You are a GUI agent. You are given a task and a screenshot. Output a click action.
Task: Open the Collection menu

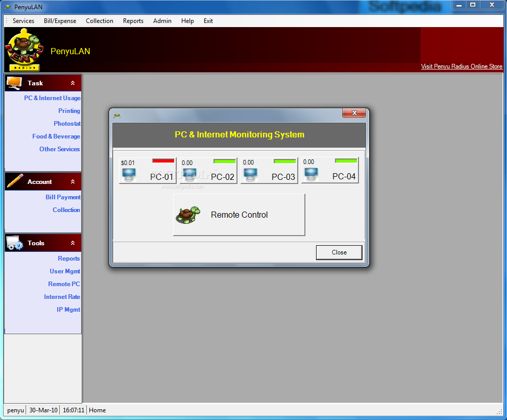[100, 21]
